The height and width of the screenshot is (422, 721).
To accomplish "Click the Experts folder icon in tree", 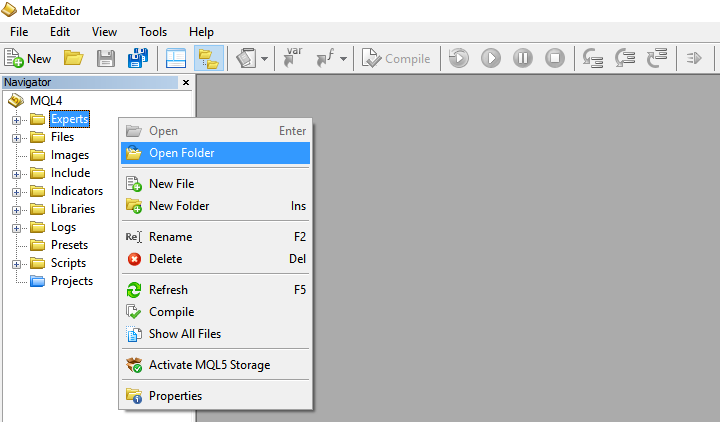I will [x=38, y=120].
